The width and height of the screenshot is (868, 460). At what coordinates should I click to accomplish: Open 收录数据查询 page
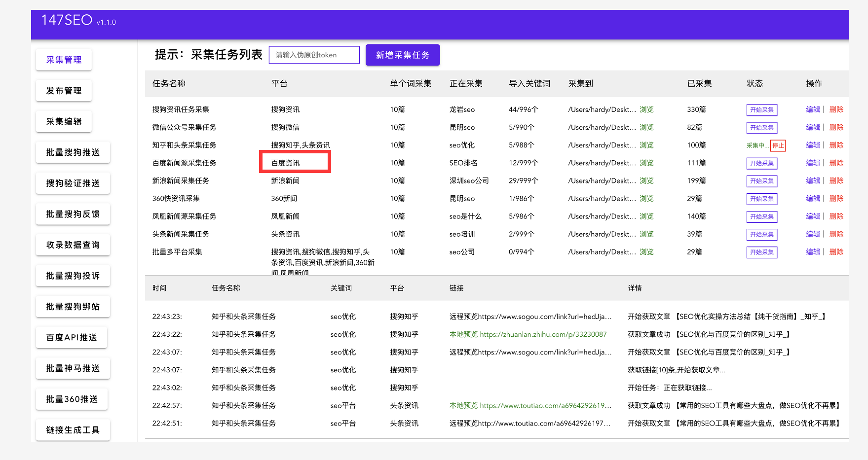73,245
